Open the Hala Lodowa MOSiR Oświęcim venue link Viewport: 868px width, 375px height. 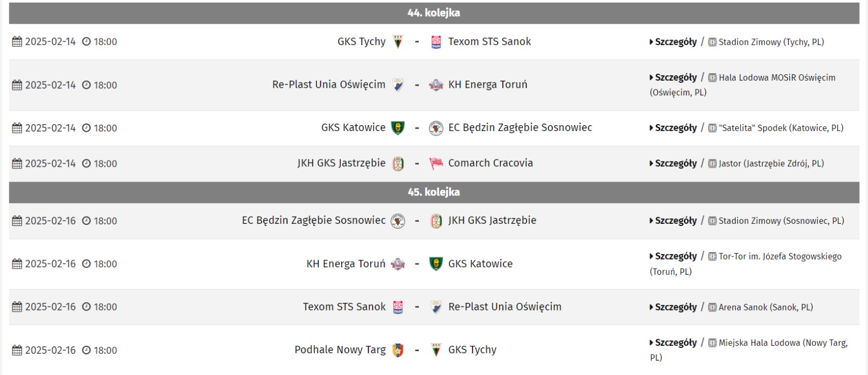743,85
